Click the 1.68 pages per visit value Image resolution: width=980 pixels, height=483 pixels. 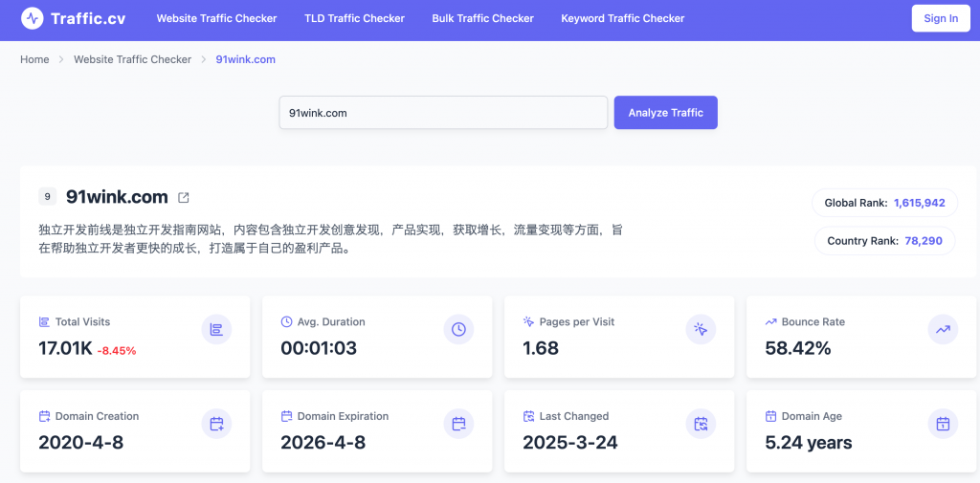coord(541,348)
